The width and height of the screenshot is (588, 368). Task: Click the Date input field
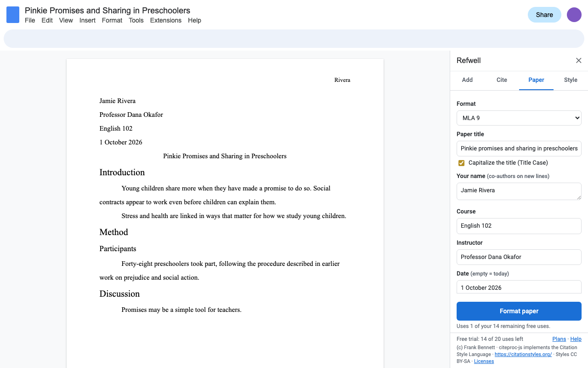pos(519,287)
